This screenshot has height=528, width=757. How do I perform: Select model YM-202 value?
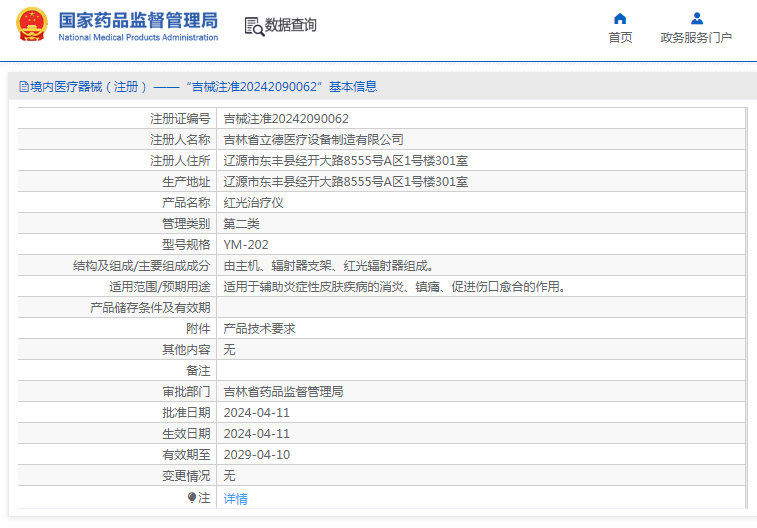pos(246,245)
